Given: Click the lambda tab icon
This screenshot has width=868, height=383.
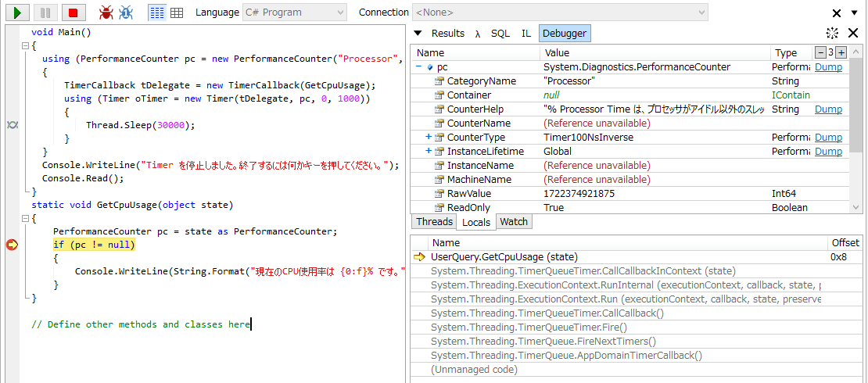Looking at the screenshot, I should (478, 34).
